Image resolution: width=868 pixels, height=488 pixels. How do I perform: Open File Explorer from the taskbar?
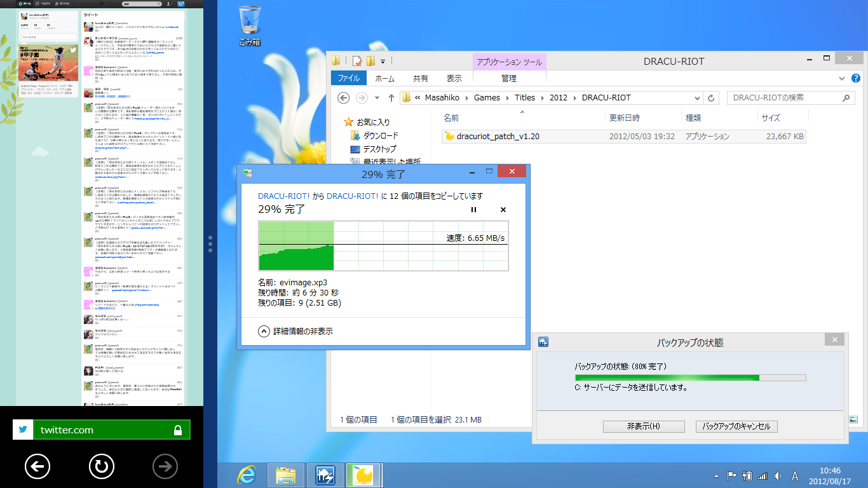pos(285,475)
